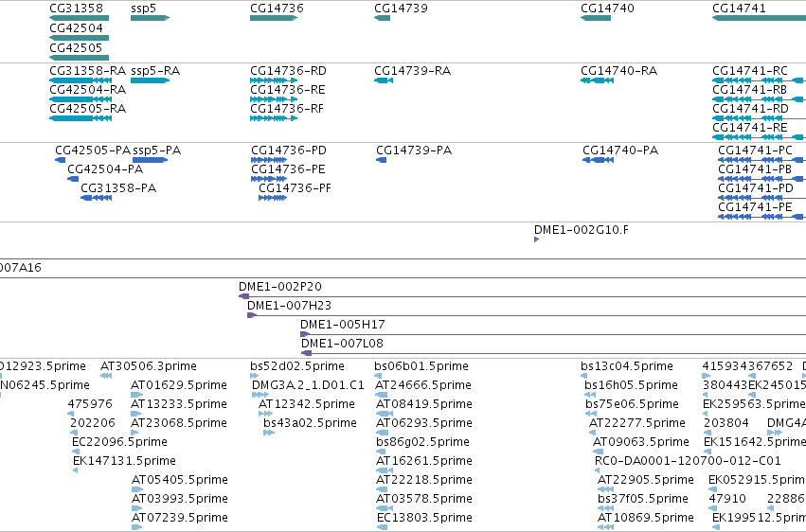Click EST label bs13c04.5prime
This screenshot has height=532, width=806.
pyautogui.click(x=627, y=366)
